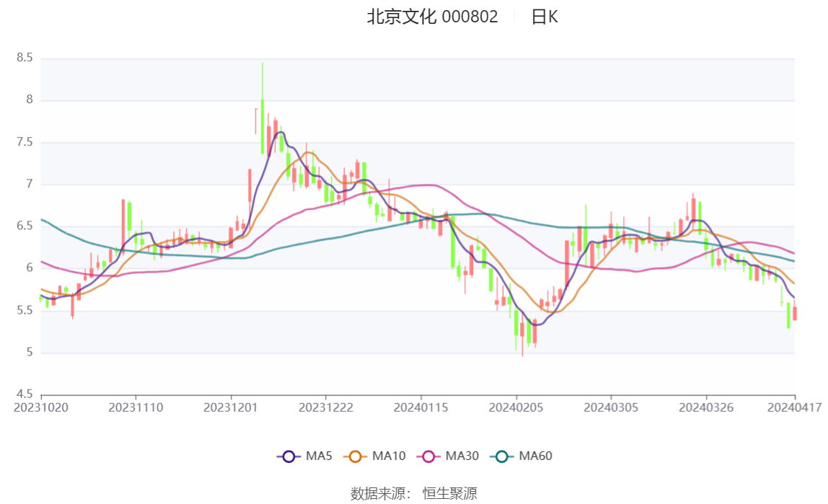The image size is (828, 504).
Task: Click the 20240305 x-axis date label
Action: tap(611, 407)
